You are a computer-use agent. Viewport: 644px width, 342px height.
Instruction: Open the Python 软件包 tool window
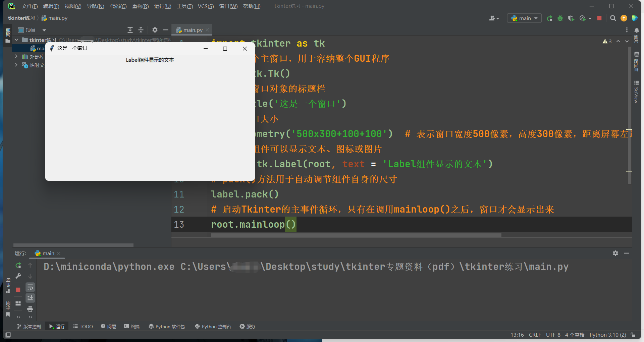(x=167, y=327)
